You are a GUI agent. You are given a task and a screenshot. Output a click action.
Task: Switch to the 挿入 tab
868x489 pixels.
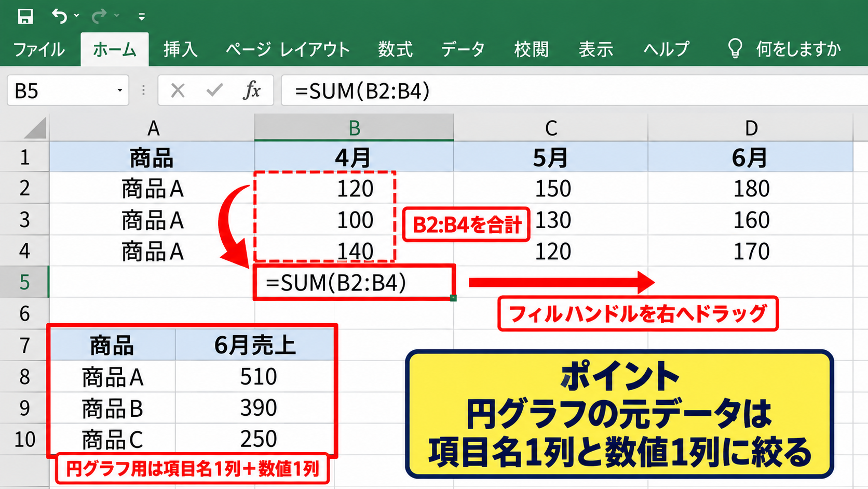click(x=180, y=49)
